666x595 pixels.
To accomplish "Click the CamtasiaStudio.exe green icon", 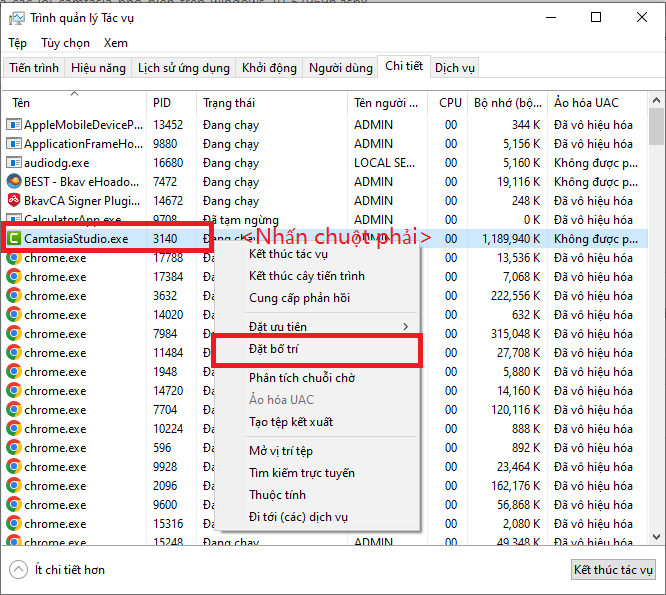I will click(x=14, y=239).
